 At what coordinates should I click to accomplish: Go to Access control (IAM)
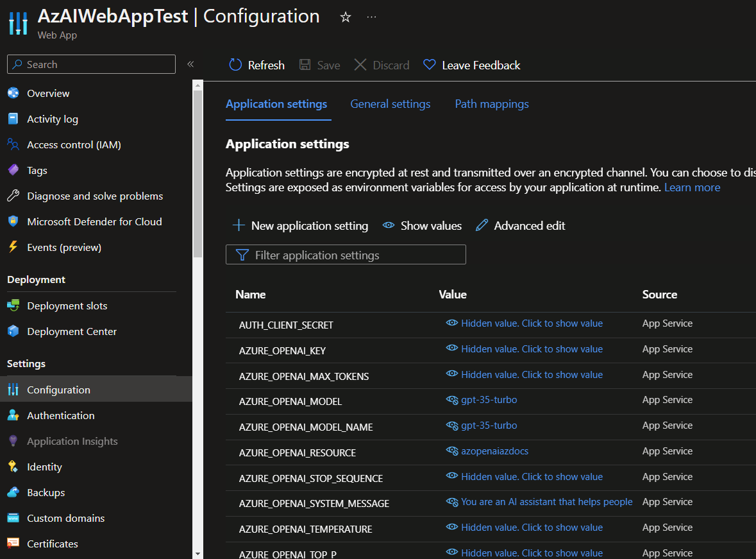pyautogui.click(x=74, y=144)
